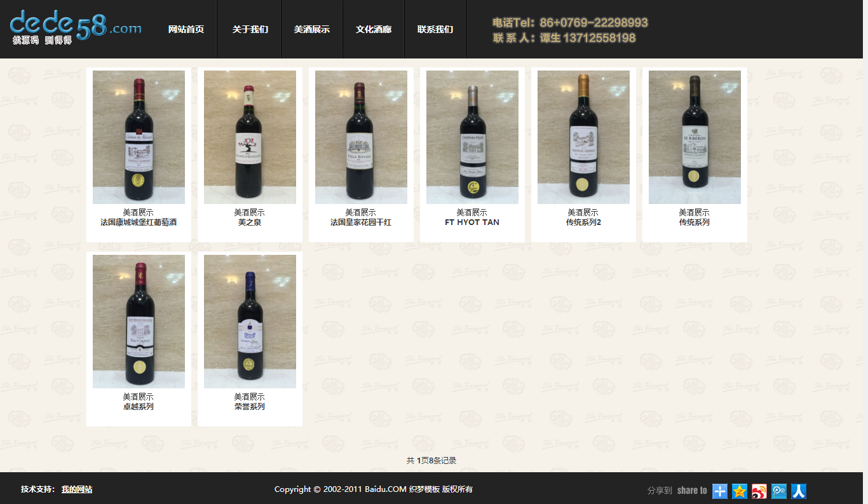Click the dede58.com logo
868x504 pixels.
[x=76, y=27]
